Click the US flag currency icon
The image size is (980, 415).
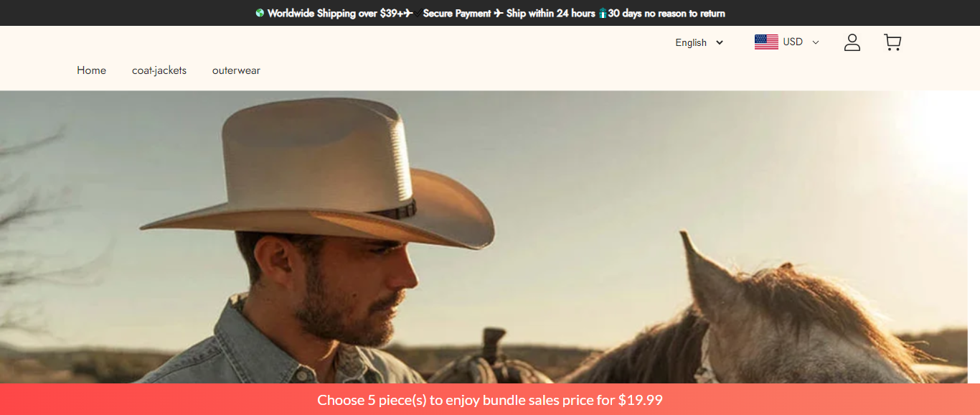(x=766, y=42)
